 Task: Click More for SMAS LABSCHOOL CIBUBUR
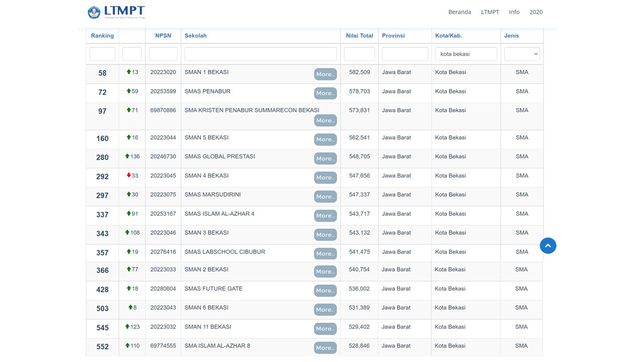coord(326,254)
